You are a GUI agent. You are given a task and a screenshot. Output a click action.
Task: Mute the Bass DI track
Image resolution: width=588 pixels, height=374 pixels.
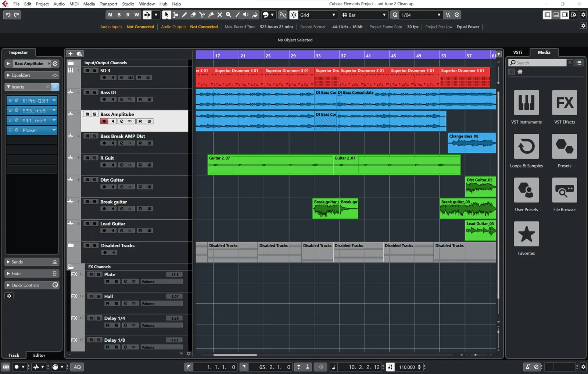click(87, 92)
